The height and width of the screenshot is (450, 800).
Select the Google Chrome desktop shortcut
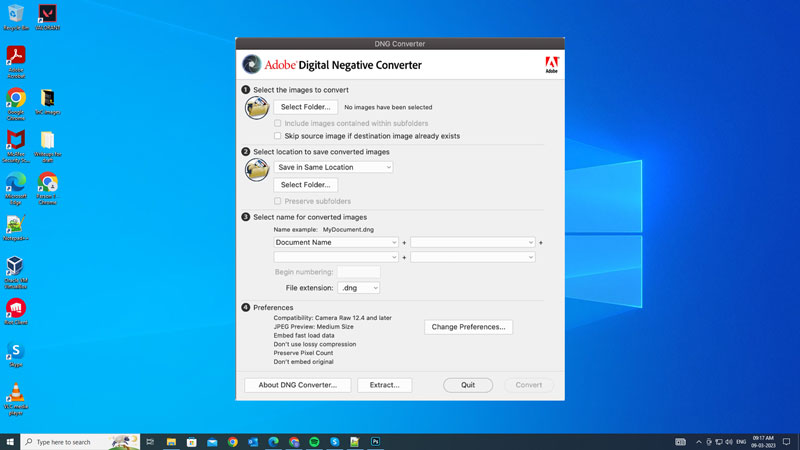click(16, 104)
